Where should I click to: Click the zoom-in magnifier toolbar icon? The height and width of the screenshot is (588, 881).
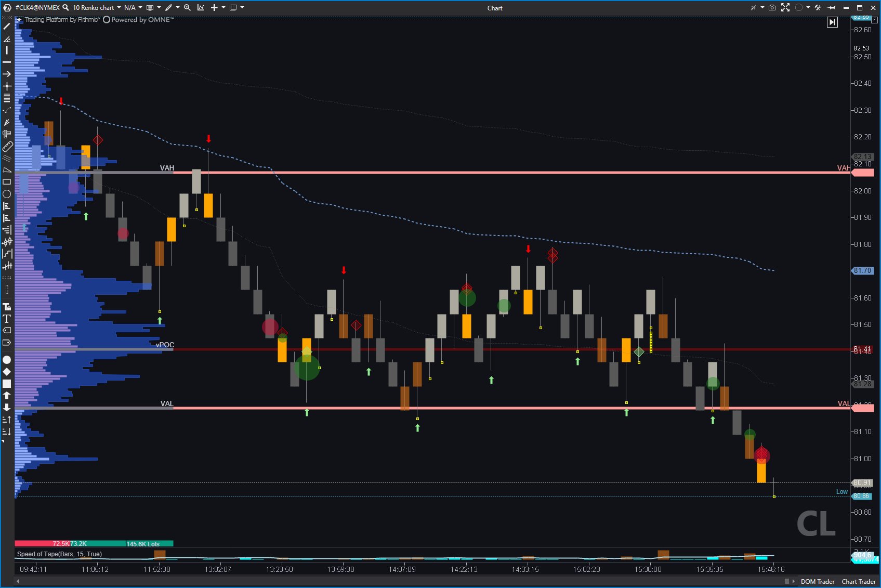(188, 8)
